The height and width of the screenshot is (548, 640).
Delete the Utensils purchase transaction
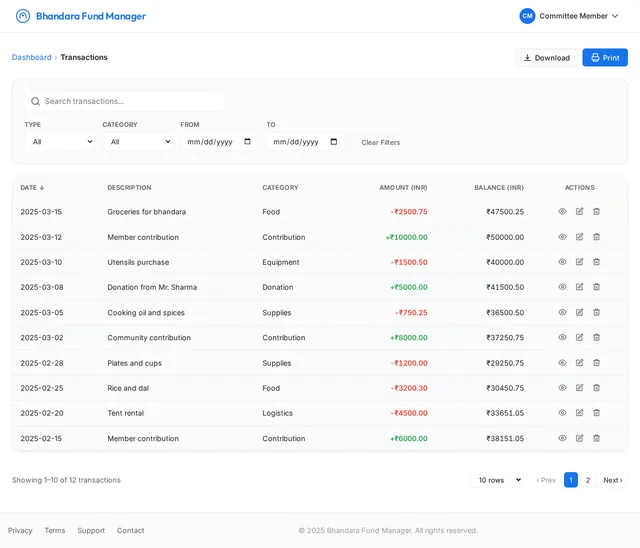(596, 262)
